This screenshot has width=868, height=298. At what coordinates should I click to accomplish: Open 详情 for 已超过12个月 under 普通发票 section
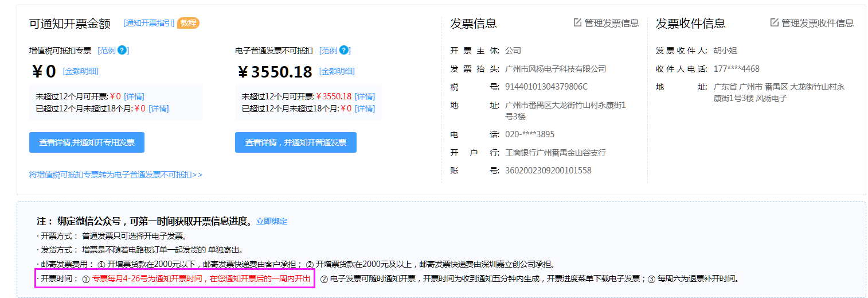click(x=365, y=109)
